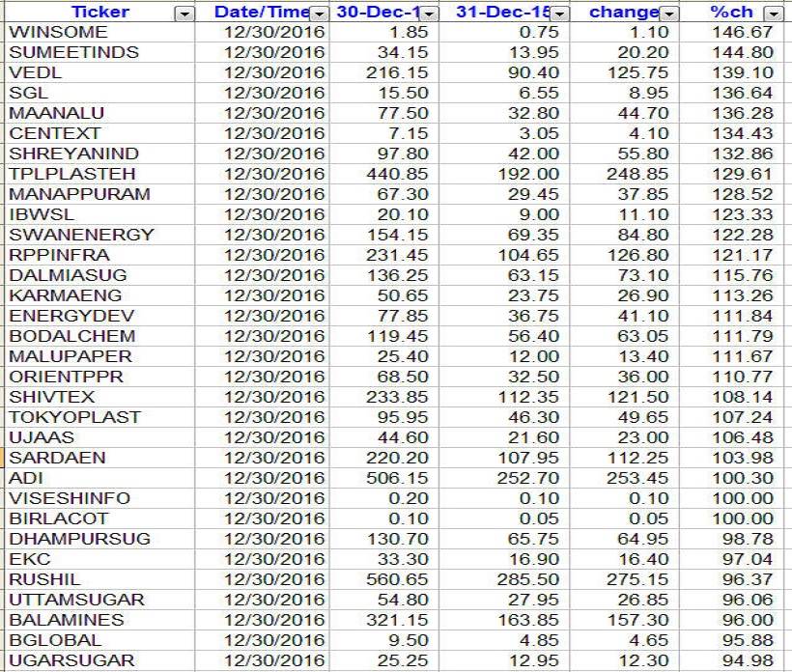Select the KARMAENG ticker cell
The height and width of the screenshot is (672, 792).
(99, 295)
